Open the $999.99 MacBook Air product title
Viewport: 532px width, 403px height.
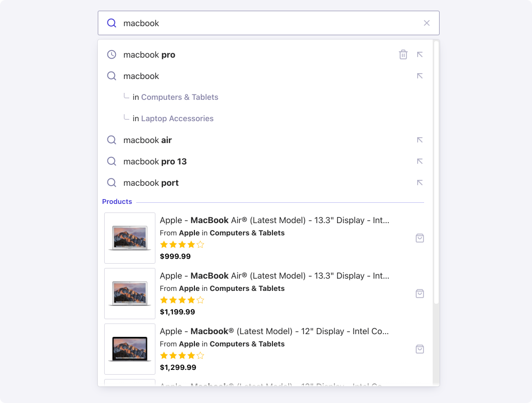click(x=275, y=220)
